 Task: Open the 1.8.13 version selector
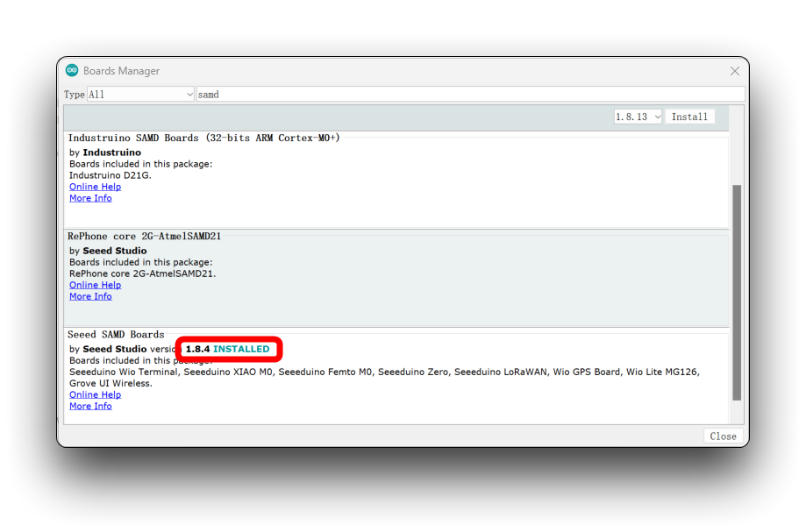pyautogui.click(x=638, y=117)
